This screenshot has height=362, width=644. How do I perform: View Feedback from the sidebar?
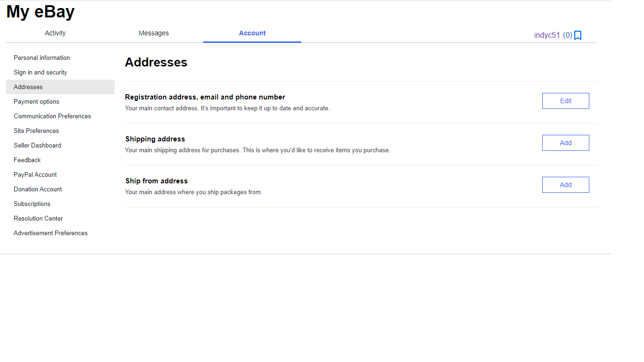(27, 160)
